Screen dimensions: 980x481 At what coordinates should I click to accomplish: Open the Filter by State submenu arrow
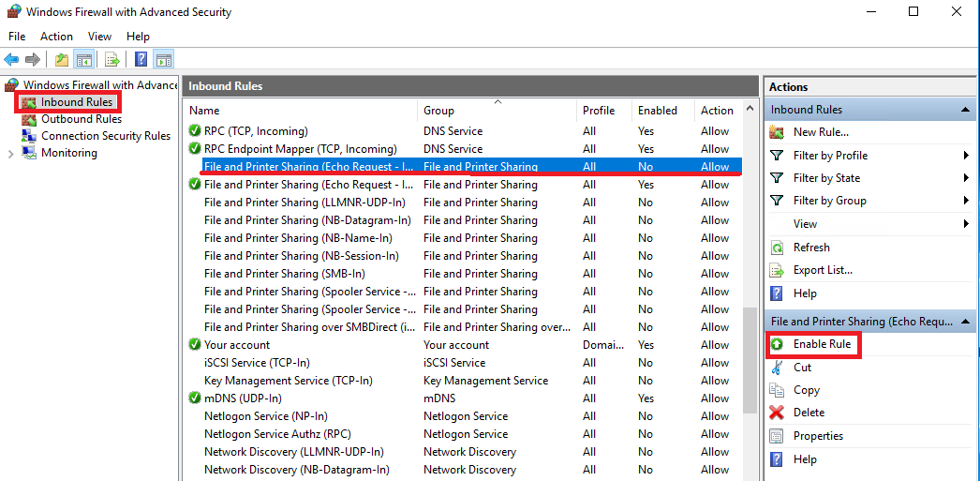pyautogui.click(x=966, y=177)
